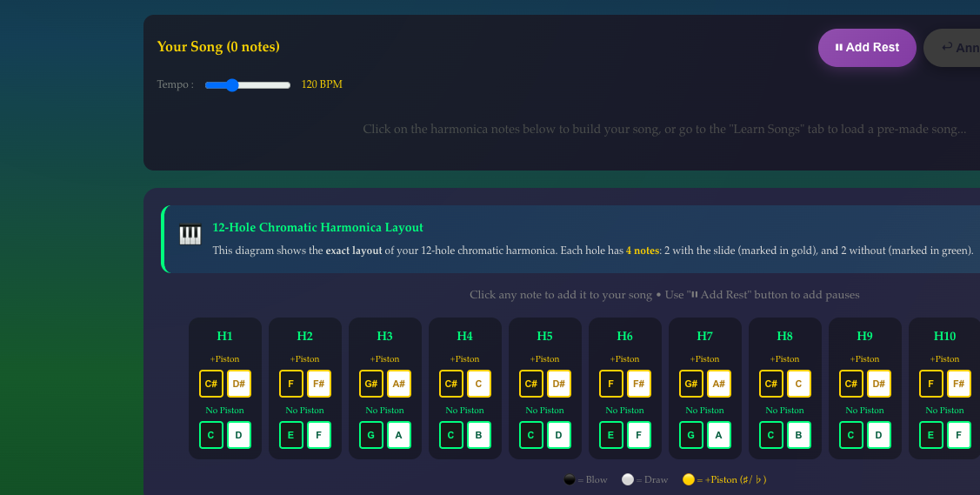Viewport: 980px width, 495px height.
Task: Add H2 no-piston draw note F
Action: pyautogui.click(x=319, y=435)
